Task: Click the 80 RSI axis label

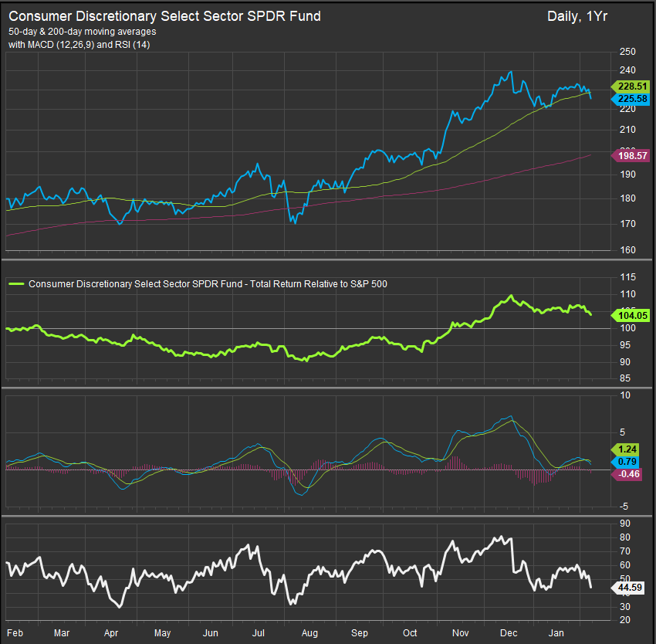Action: [x=624, y=537]
